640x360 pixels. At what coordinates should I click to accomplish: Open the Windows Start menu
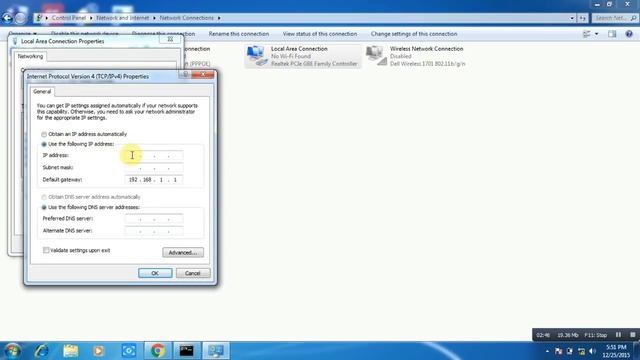[x=12, y=351]
